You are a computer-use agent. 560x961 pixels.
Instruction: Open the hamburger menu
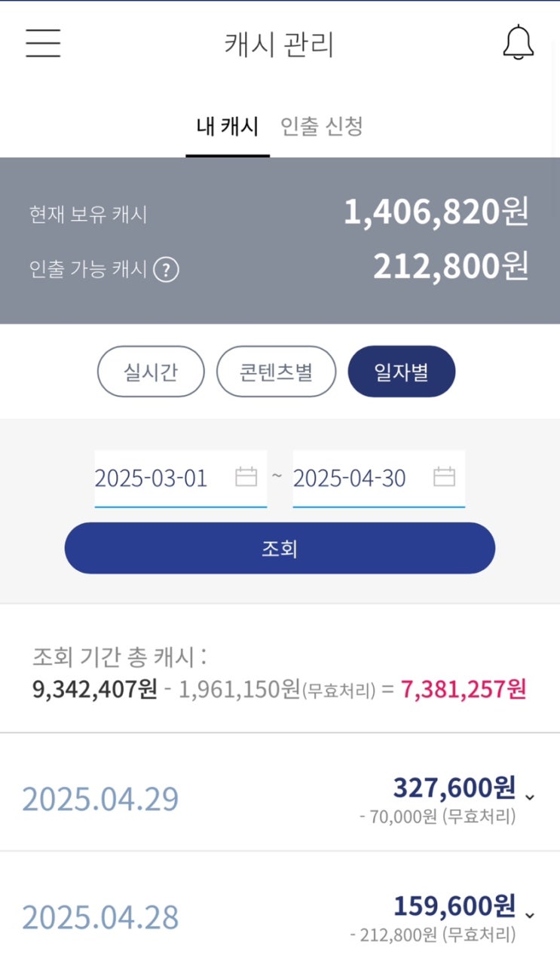tap(43, 43)
